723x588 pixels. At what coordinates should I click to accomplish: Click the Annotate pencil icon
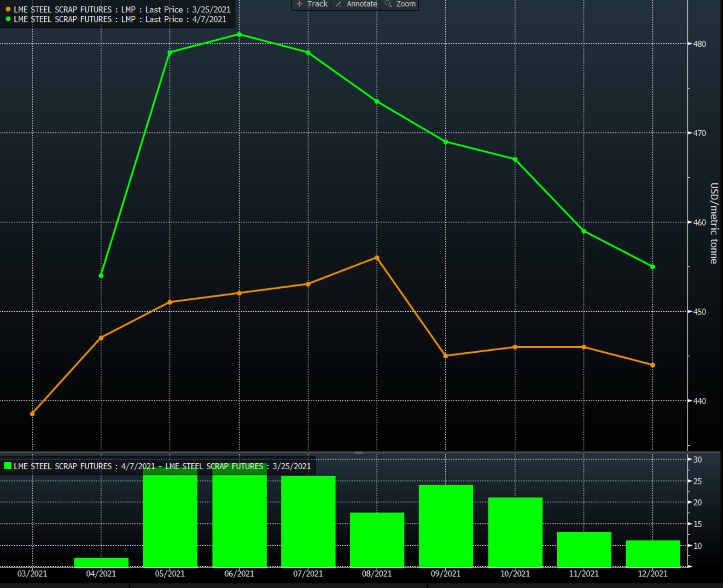tap(339, 4)
